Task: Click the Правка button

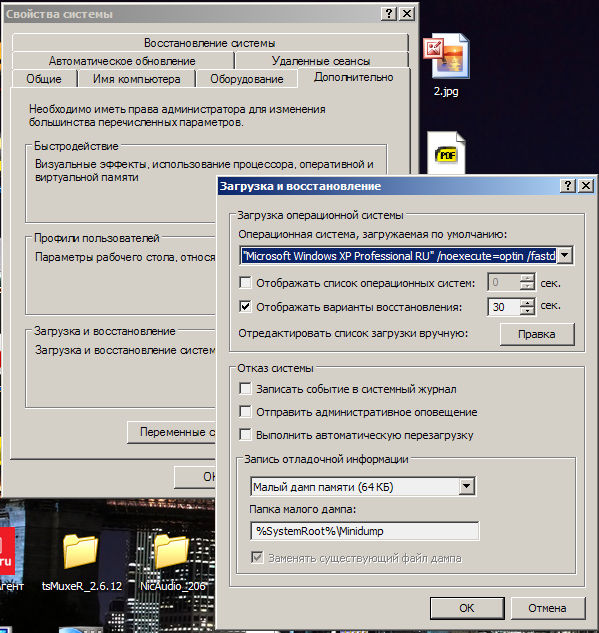Action: click(537, 334)
